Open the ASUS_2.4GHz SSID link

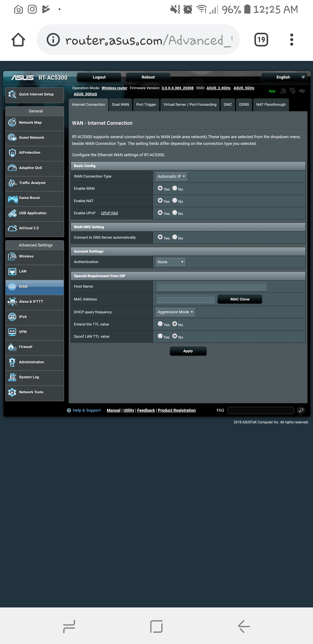218,88
